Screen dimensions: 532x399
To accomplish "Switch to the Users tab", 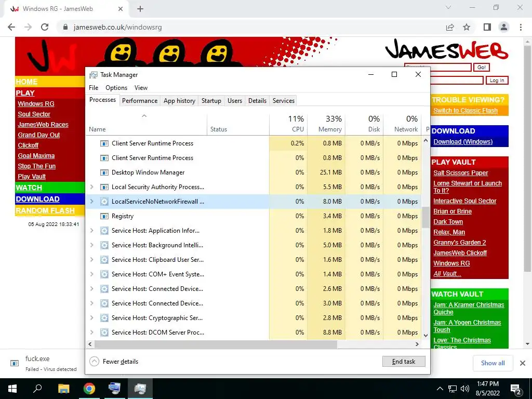I will 235,101.
